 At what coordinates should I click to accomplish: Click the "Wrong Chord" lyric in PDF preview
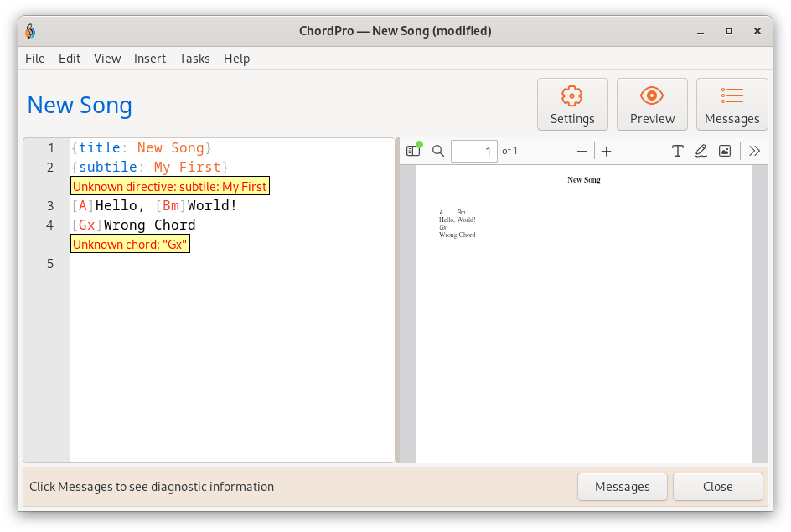tap(457, 235)
